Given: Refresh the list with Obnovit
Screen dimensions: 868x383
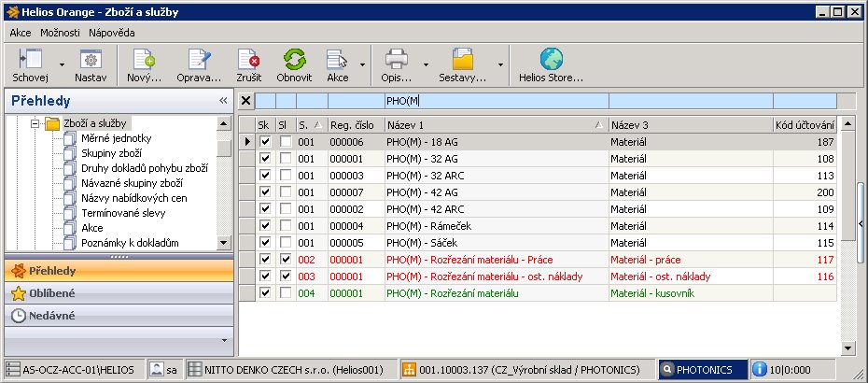Looking at the screenshot, I should click(295, 59).
